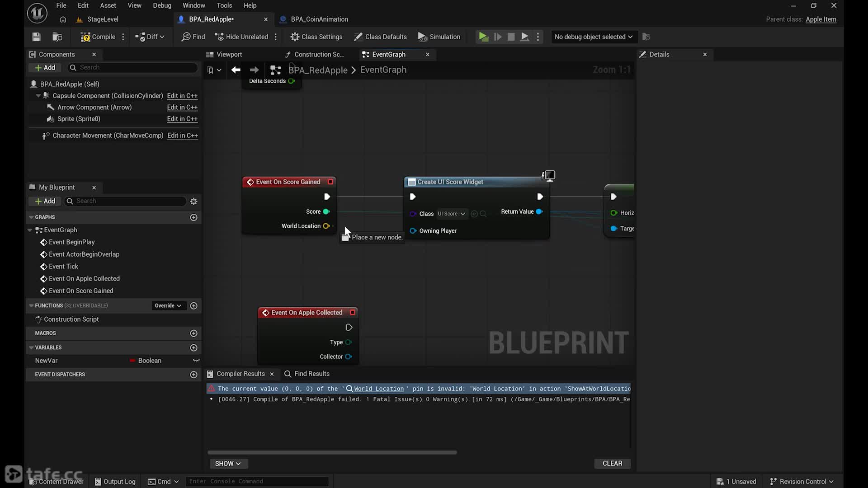Browse to asset in Content Browser icon
Image resolution: width=868 pixels, height=488 pixels.
(57, 37)
